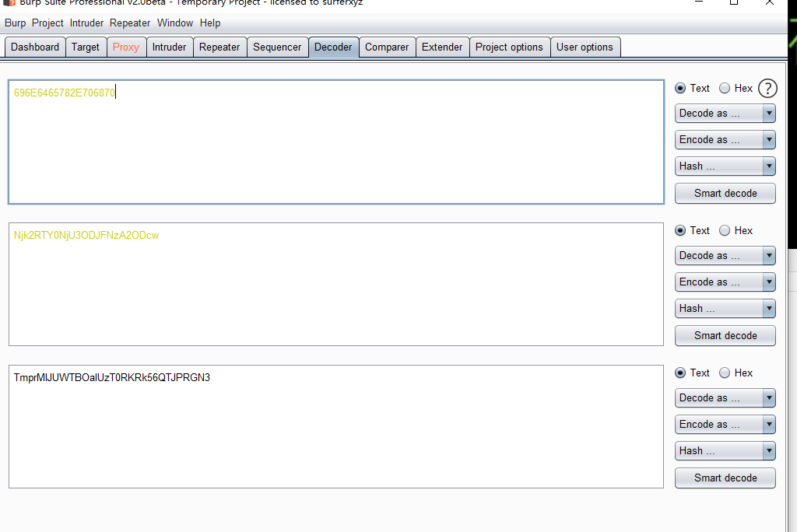Image resolution: width=797 pixels, height=532 pixels.
Task: Open the Help menu
Action: (210, 23)
